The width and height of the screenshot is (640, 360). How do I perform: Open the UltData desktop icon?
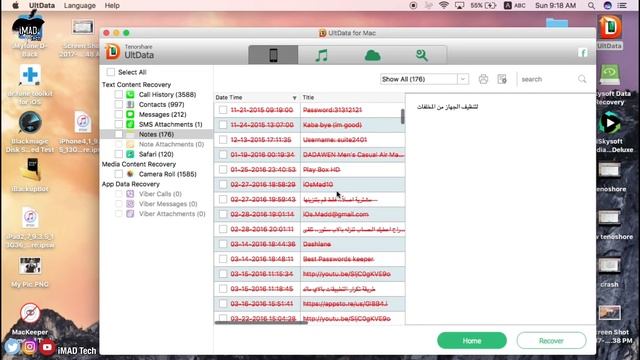click(610, 32)
